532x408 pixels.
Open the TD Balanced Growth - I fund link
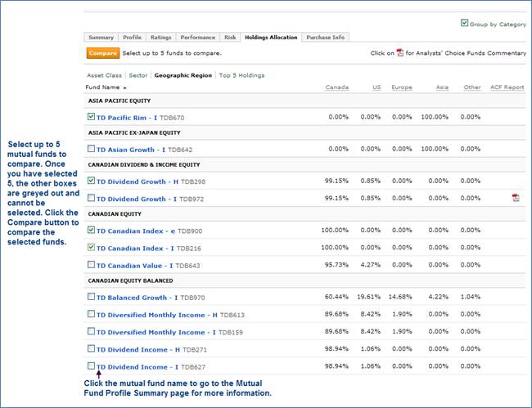coord(137,298)
